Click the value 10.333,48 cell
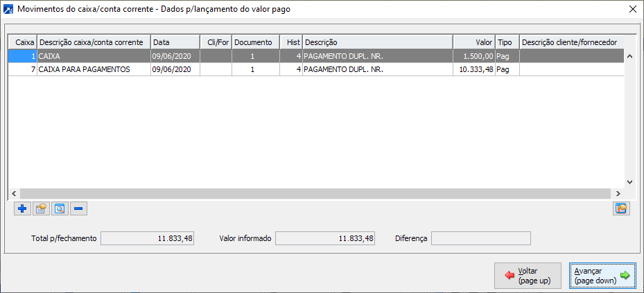The image size is (644, 293). [x=474, y=69]
